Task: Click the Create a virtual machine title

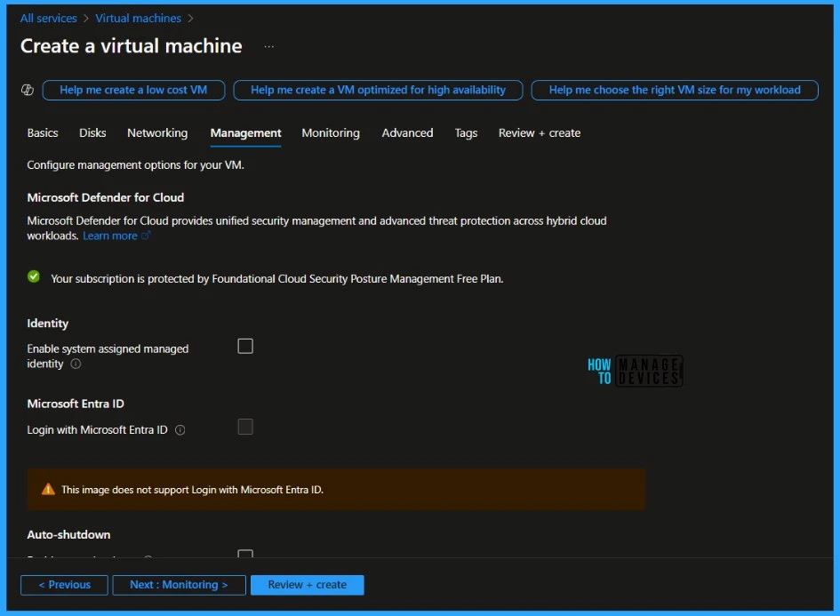Action: coord(132,46)
